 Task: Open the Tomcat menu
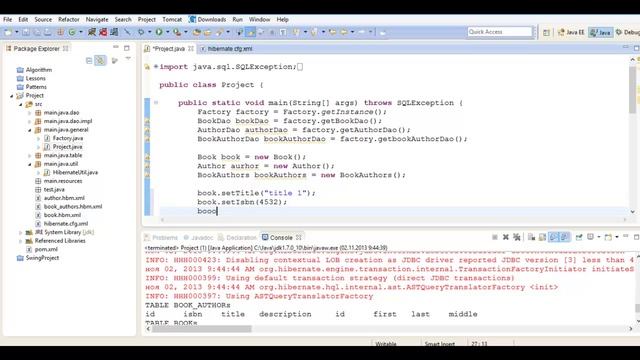coord(172,19)
